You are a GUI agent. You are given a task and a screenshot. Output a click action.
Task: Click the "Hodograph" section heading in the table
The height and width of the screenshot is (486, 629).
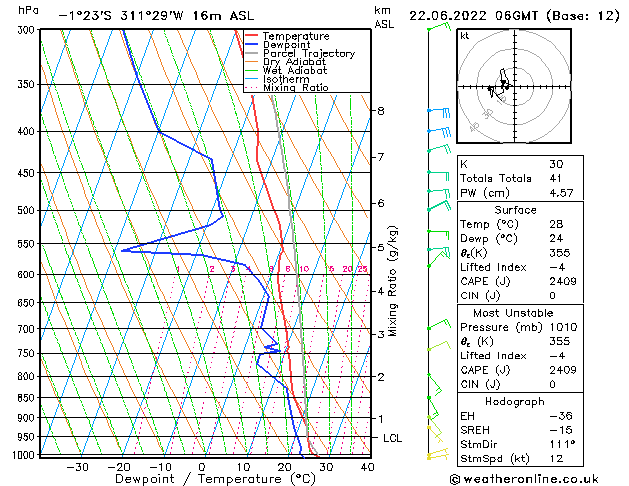click(x=515, y=402)
